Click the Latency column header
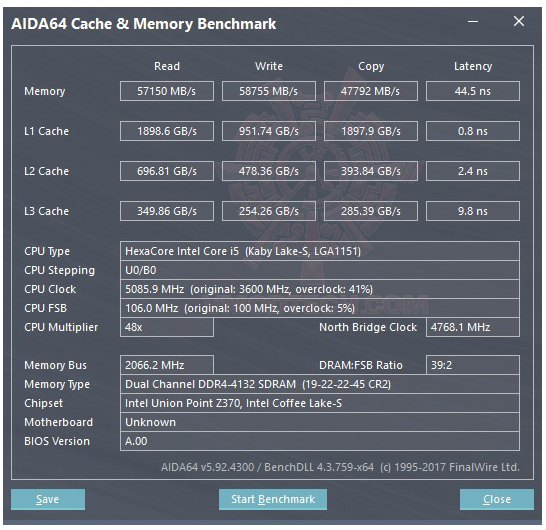 tap(473, 67)
